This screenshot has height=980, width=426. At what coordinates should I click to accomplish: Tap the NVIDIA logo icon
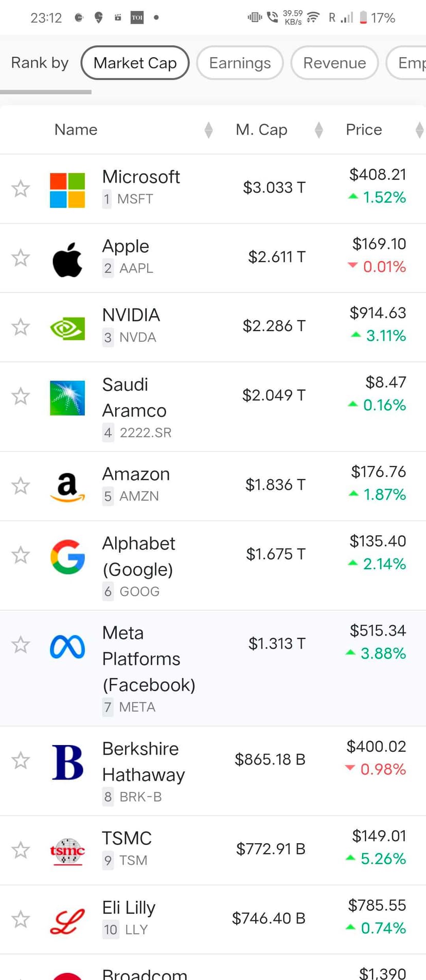67,328
